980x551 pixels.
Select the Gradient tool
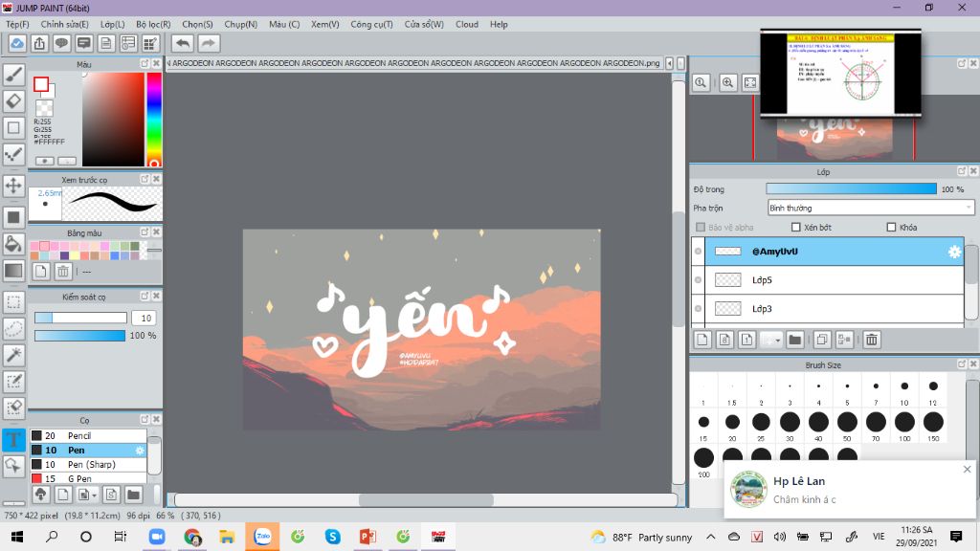(x=13, y=271)
